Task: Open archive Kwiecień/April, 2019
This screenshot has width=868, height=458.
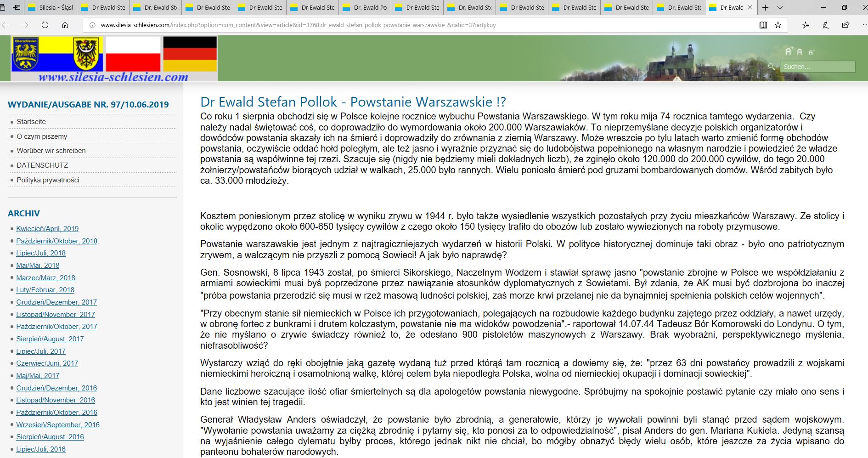Action: tap(47, 229)
